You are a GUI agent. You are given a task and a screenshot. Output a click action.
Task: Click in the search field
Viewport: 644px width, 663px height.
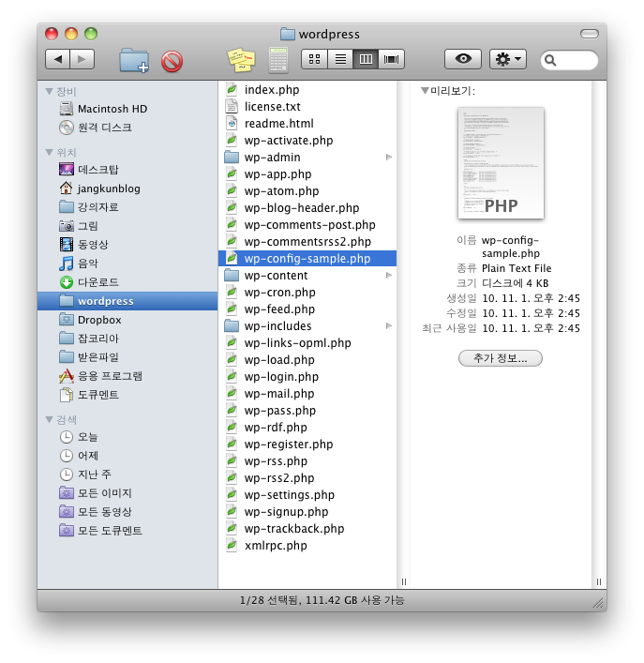569,60
